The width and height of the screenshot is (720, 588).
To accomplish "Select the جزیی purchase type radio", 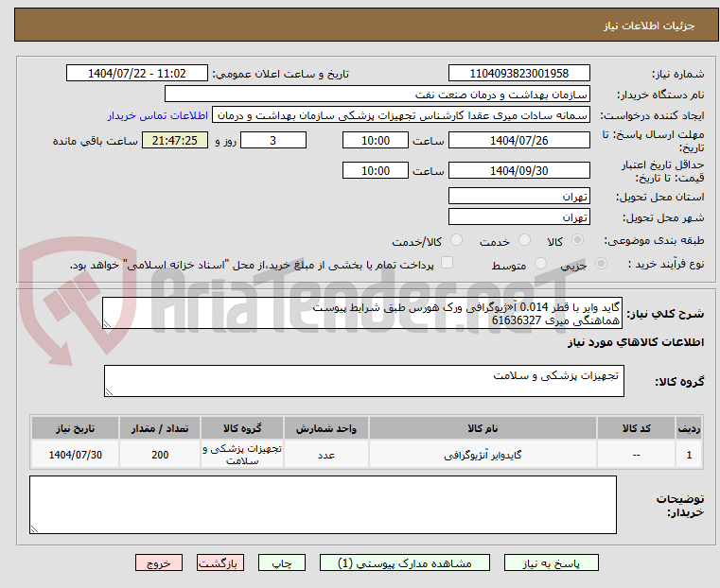I will pyautogui.click(x=601, y=264).
